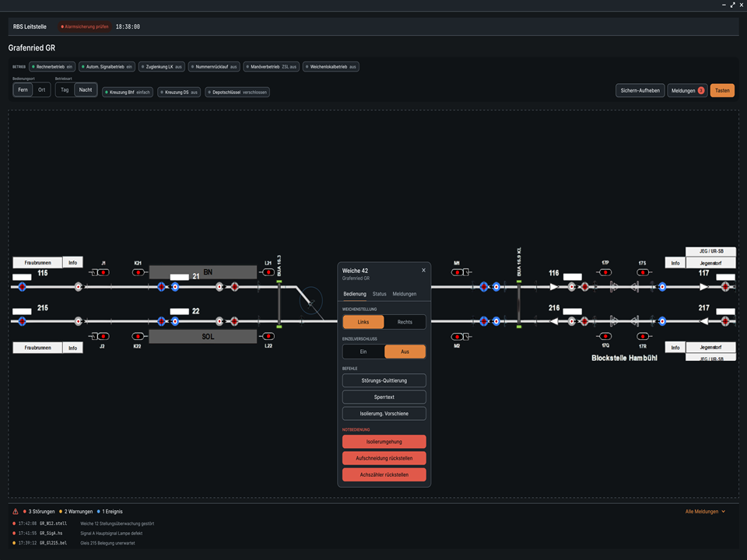Set Betriebsart to Tag
Viewport: 747px width, 560px height.
click(65, 89)
